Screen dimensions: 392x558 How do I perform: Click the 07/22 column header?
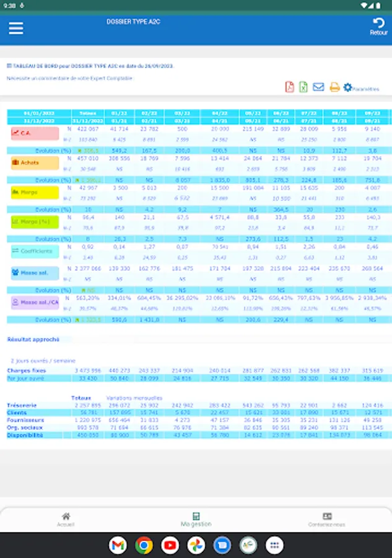308,113
